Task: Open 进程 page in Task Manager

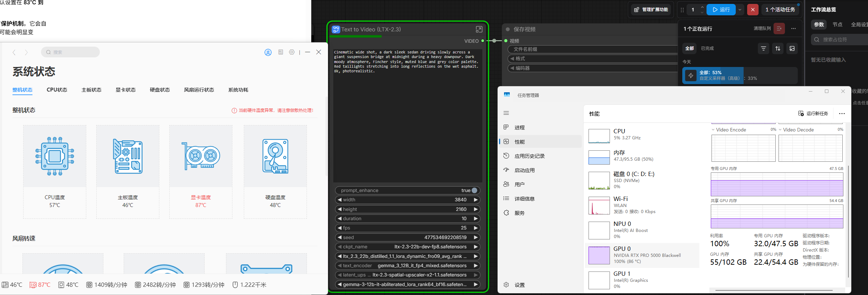Action: click(541, 127)
